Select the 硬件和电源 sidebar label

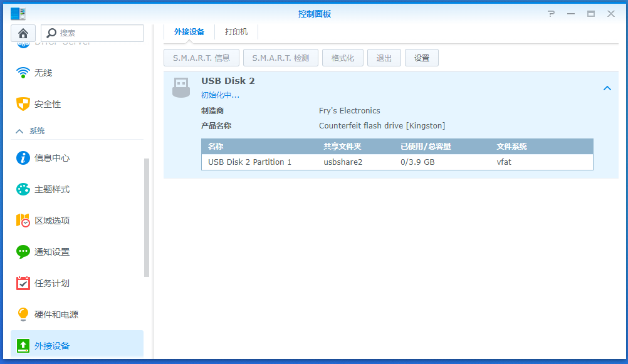pos(56,315)
